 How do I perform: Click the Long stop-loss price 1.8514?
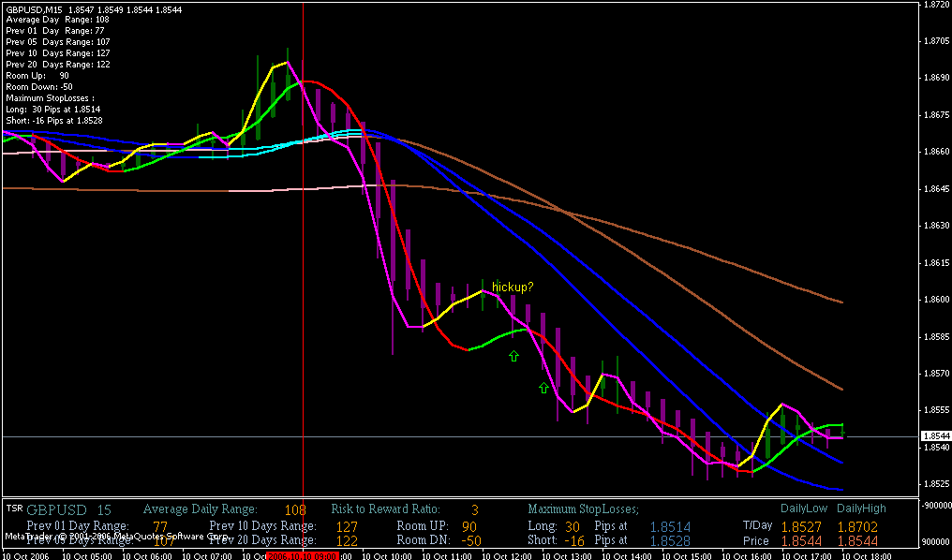click(x=670, y=526)
